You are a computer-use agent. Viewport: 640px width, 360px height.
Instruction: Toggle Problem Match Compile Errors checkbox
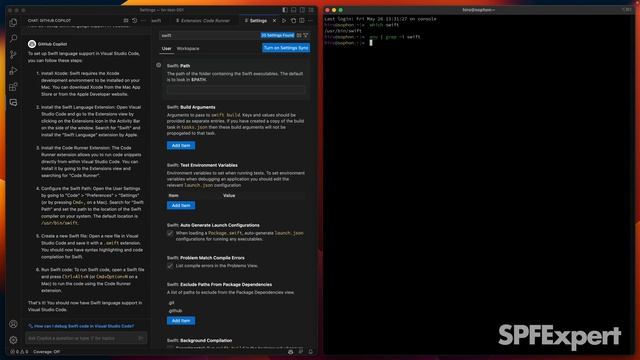pos(170,266)
